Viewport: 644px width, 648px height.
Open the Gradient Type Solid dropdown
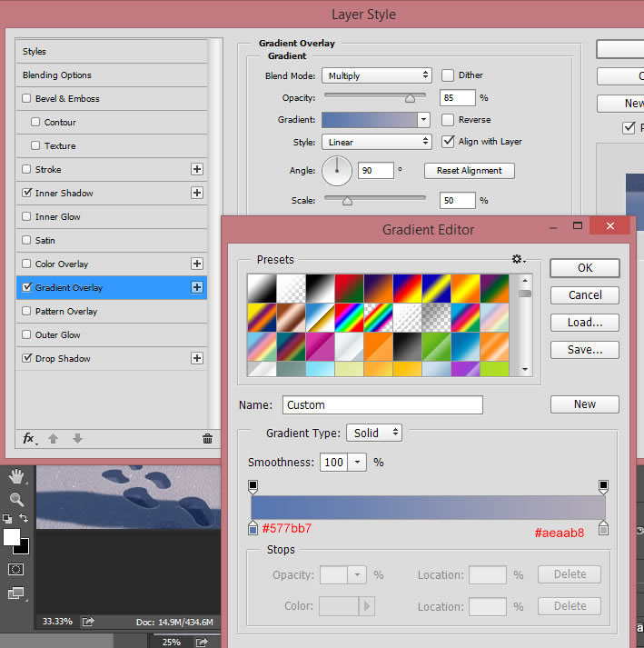[x=373, y=434]
